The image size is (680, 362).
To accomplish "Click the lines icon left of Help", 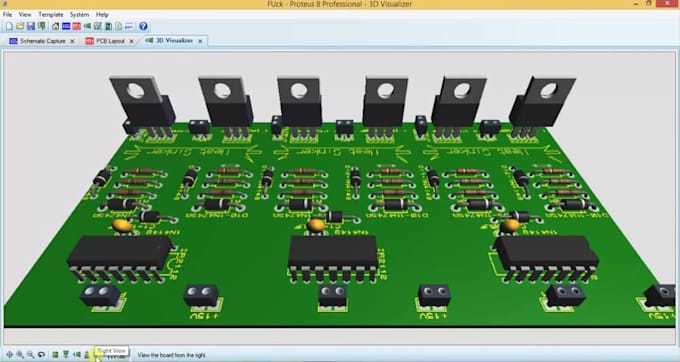I will (x=129, y=26).
